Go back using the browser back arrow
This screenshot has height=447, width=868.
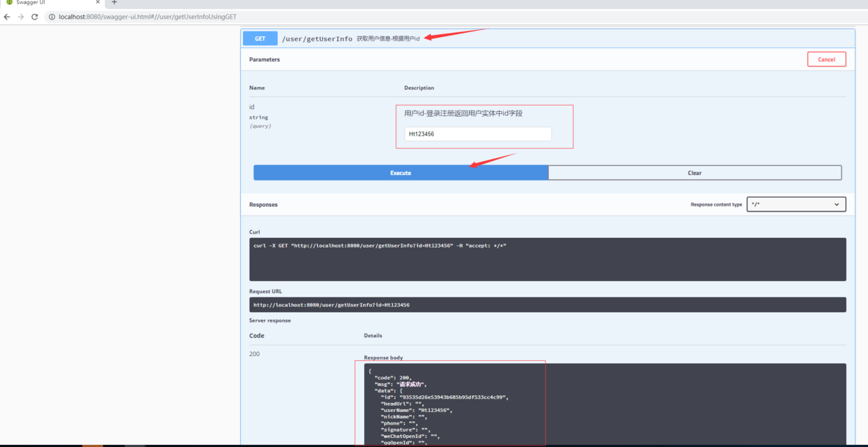[x=7, y=17]
